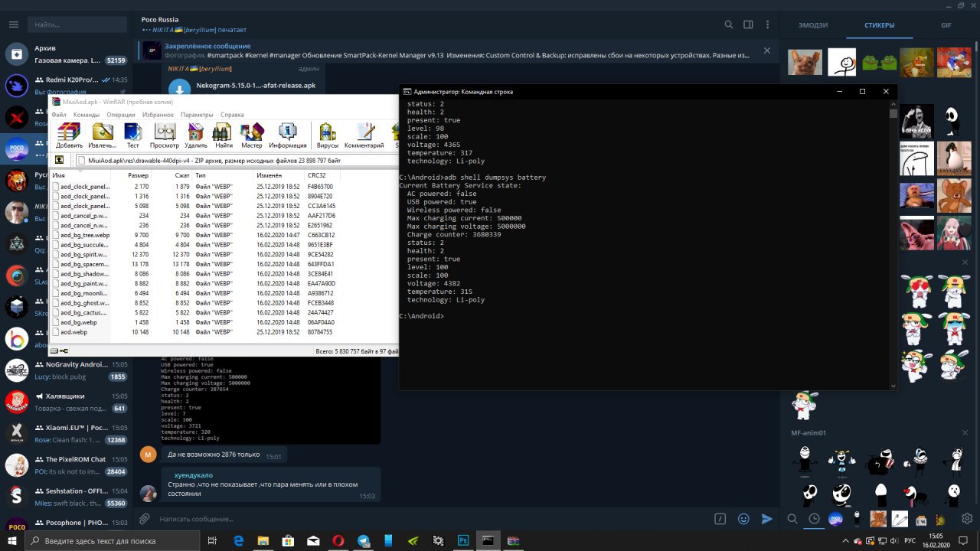The width and height of the screenshot is (980, 551).
Task: Open the Найти search tool in WinRAR
Action: (224, 135)
